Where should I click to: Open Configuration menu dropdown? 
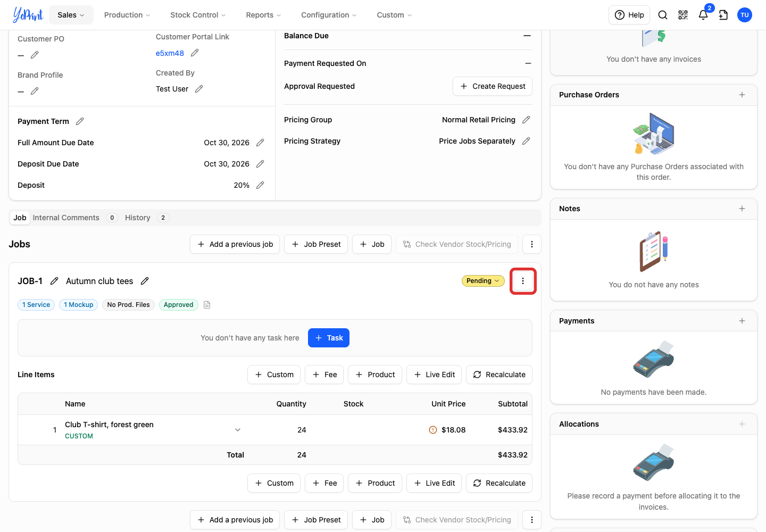(x=329, y=15)
